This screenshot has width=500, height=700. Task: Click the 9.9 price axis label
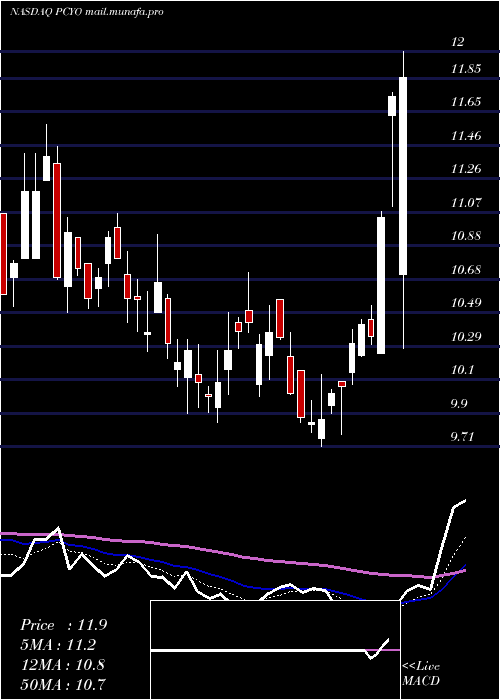(459, 403)
